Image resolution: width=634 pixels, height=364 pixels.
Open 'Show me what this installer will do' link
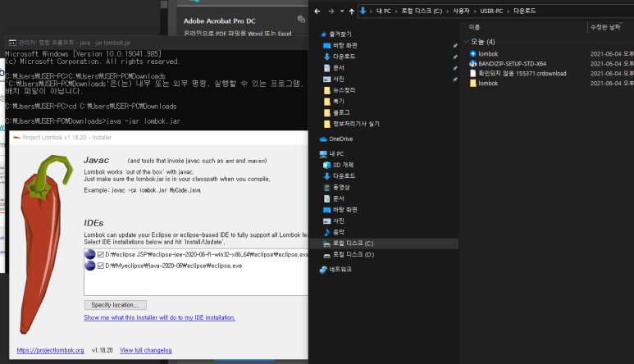[159, 317]
